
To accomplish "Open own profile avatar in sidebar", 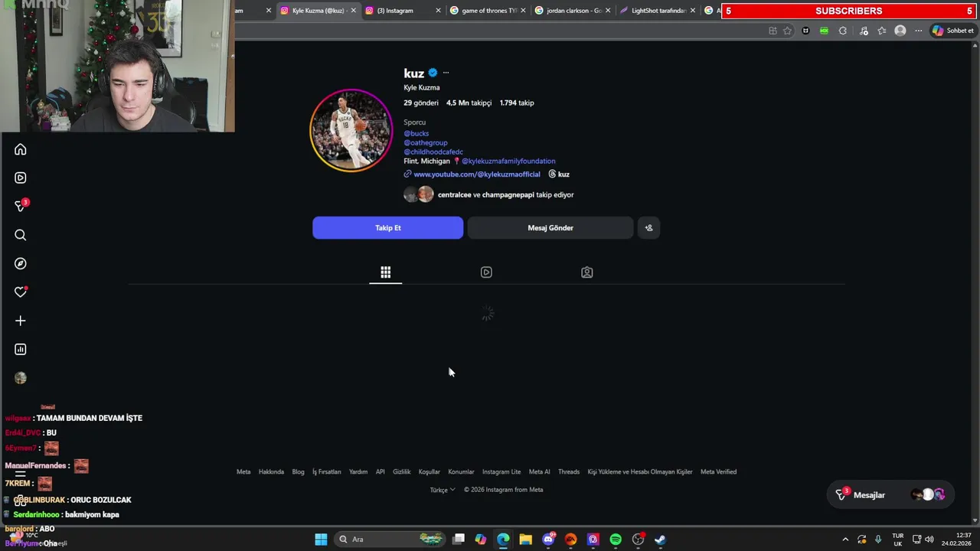I will point(21,378).
